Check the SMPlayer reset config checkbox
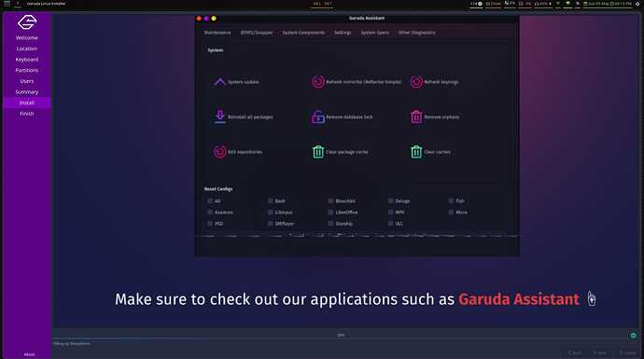The height and width of the screenshot is (359, 644). coord(271,224)
